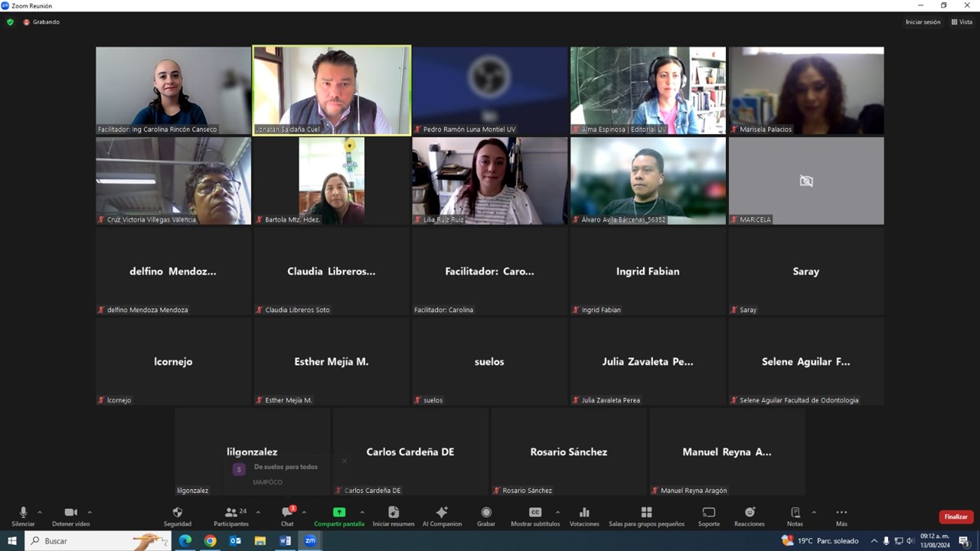Expand audio options arrow beside Silenciar
The height and width of the screenshot is (551, 980).
point(40,512)
